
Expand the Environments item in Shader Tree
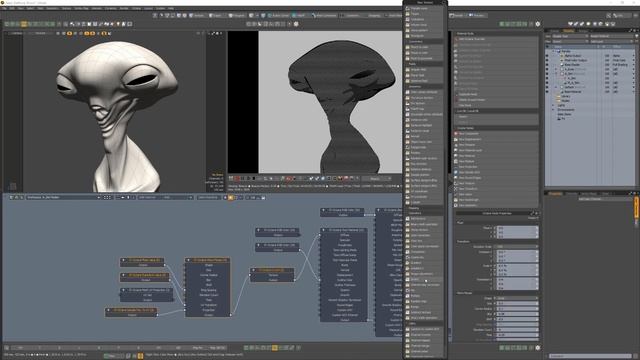[x=553, y=110]
